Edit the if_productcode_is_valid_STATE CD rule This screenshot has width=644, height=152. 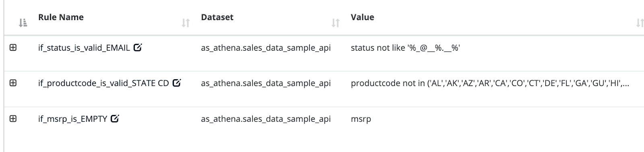[x=177, y=83]
